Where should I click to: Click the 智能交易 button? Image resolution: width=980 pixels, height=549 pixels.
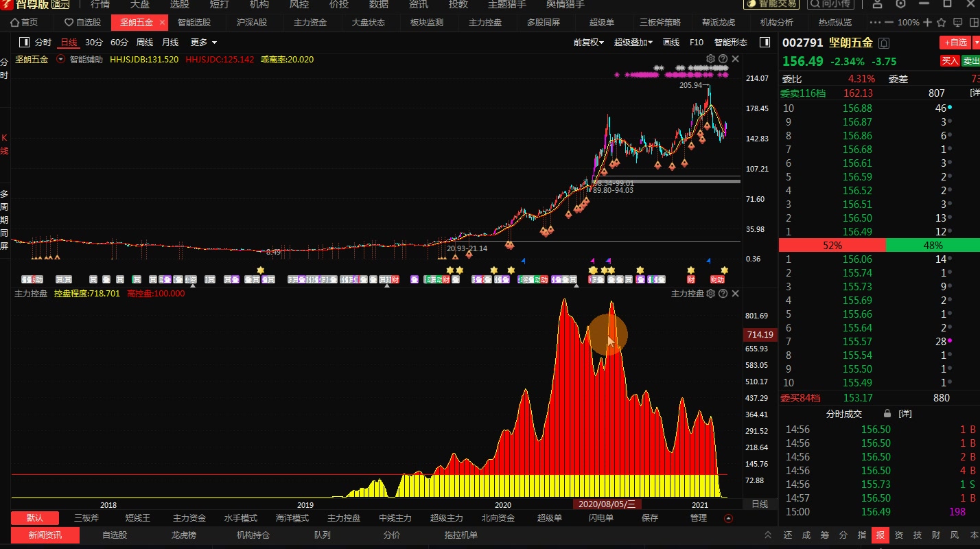point(770,4)
